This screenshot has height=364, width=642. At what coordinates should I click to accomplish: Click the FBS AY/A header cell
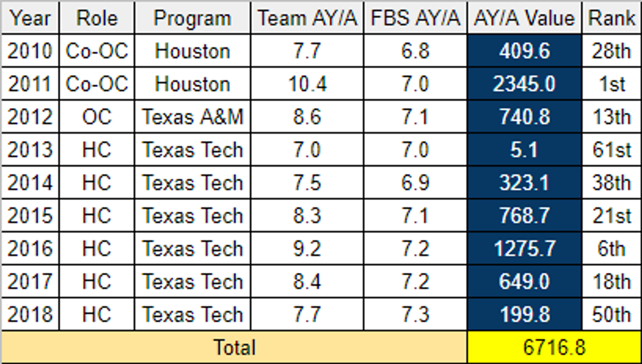415,19
